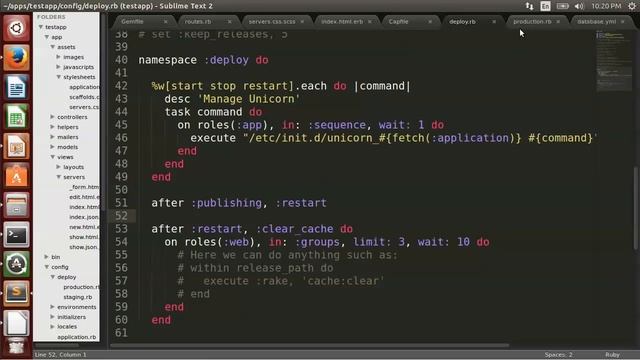Collapse the stylesheets folder
The image size is (640, 360).
[58, 77]
